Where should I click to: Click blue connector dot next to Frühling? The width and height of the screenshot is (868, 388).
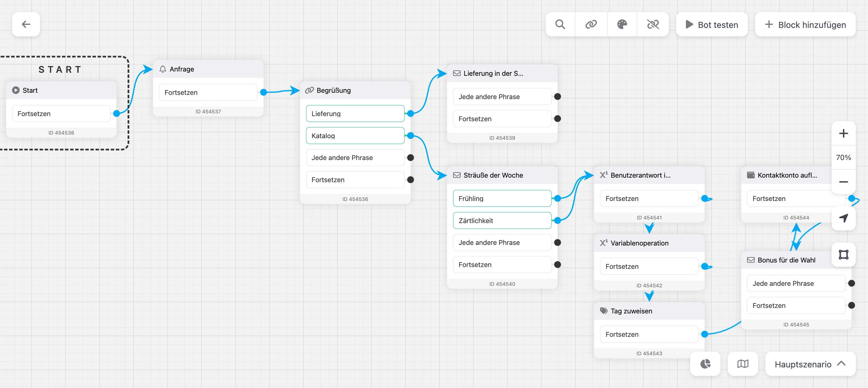click(558, 199)
